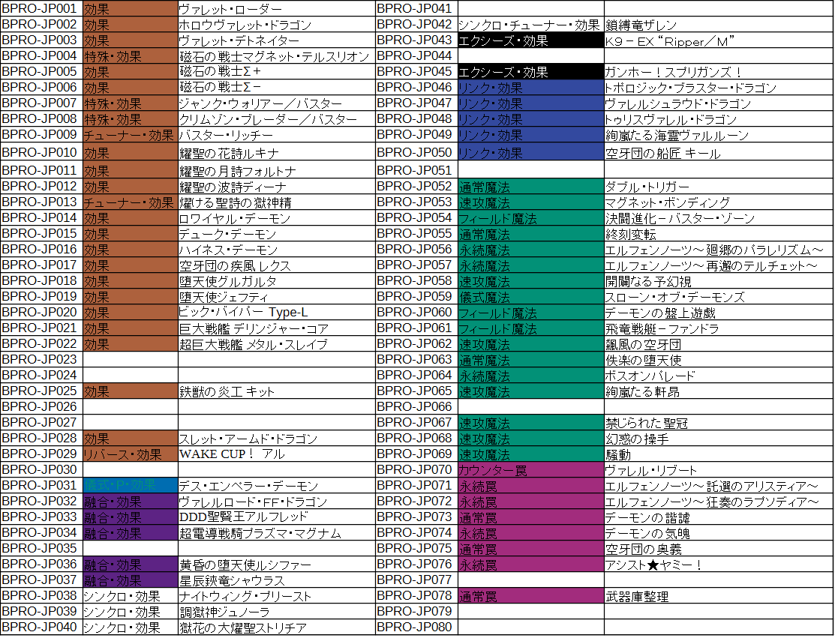The image size is (835, 644).
Task: Select the magenta カウンター罠 cell
Action: point(530,470)
